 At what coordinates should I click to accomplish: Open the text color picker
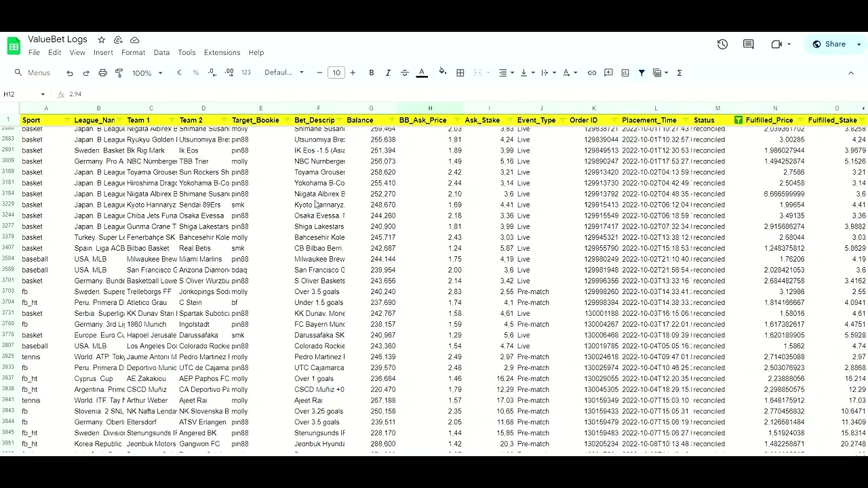point(422,73)
